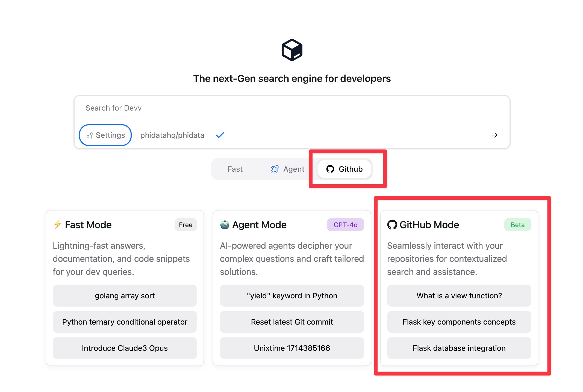Click the sliders icon in Settings button
Viewport: 583px width, 392px height.
(x=89, y=135)
